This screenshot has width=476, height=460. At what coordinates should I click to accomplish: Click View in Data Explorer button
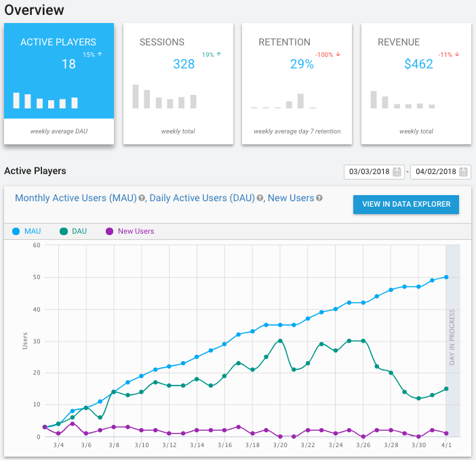[406, 205]
